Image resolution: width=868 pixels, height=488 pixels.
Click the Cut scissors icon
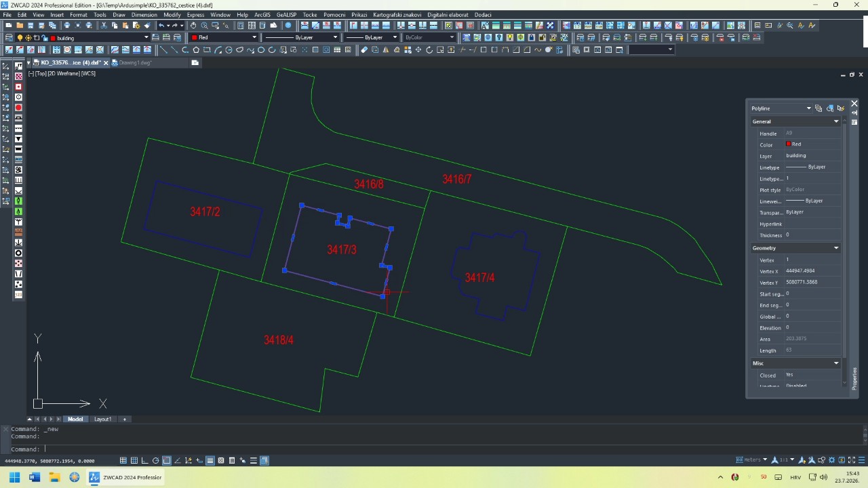click(x=104, y=25)
